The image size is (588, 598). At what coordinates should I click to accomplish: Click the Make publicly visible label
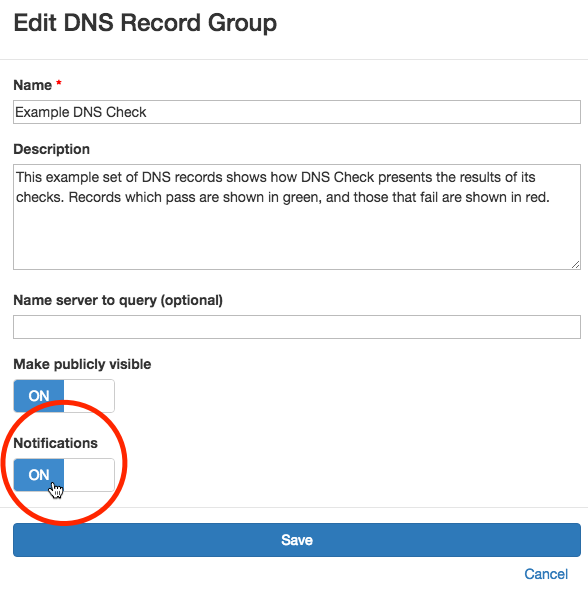(x=82, y=364)
